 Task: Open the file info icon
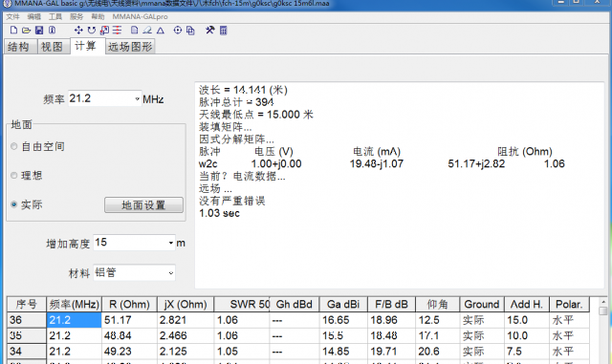(x=52, y=30)
